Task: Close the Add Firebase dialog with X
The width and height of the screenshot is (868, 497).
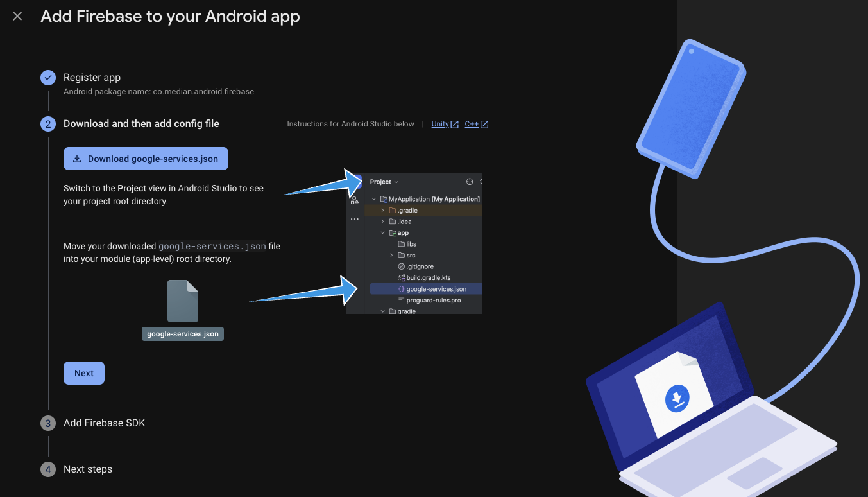Action: [x=17, y=16]
